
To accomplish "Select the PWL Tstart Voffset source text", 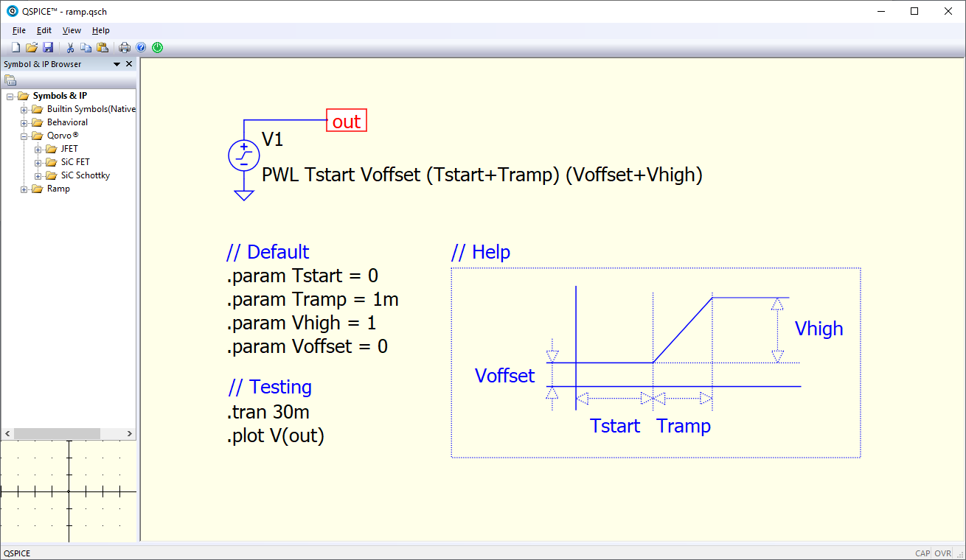I will pyautogui.click(x=482, y=175).
